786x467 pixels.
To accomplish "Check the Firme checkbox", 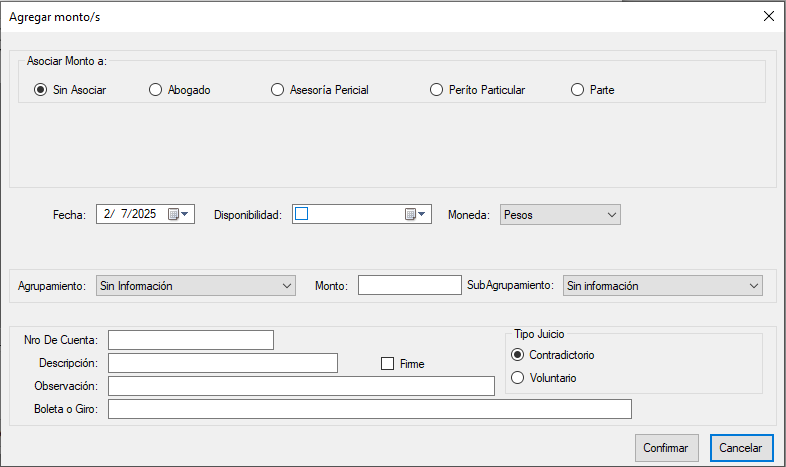I will point(388,364).
